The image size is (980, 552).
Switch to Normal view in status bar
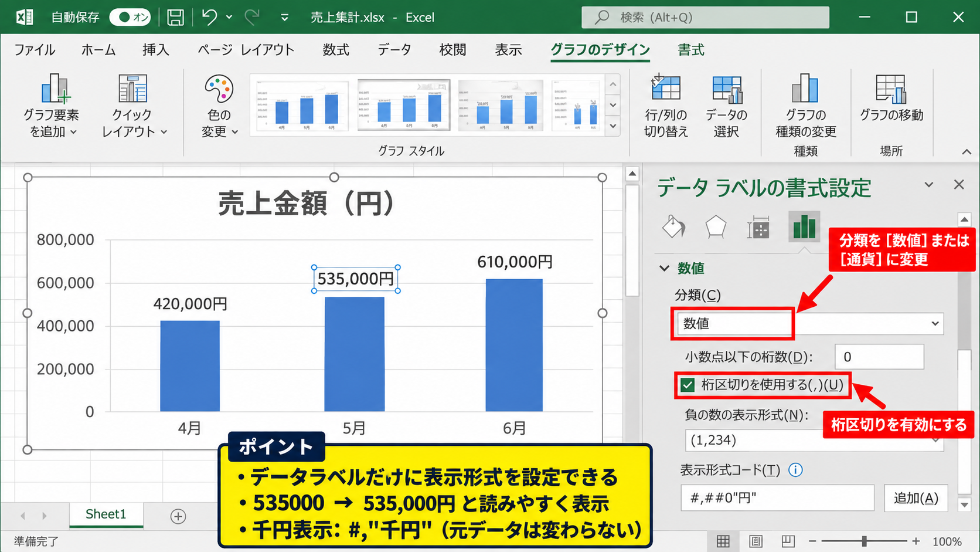pos(723,541)
